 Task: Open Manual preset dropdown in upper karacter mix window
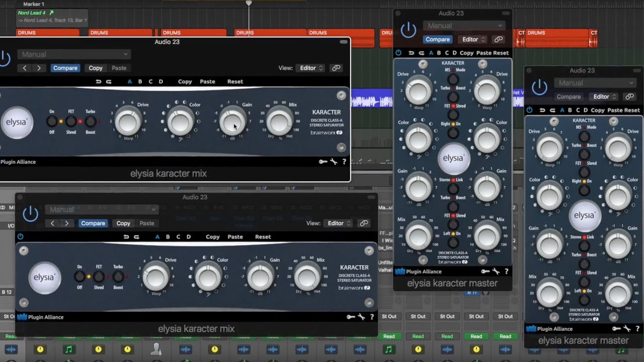click(74, 54)
